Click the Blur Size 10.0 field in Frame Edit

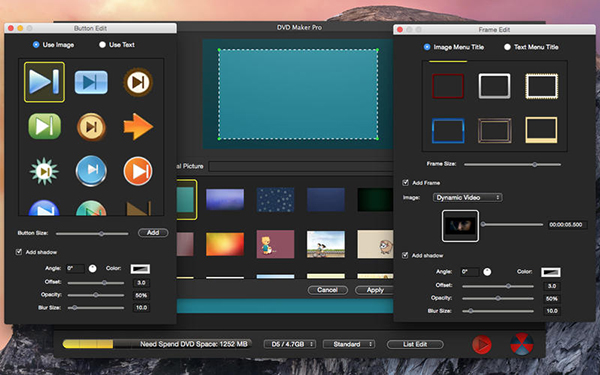(552, 311)
